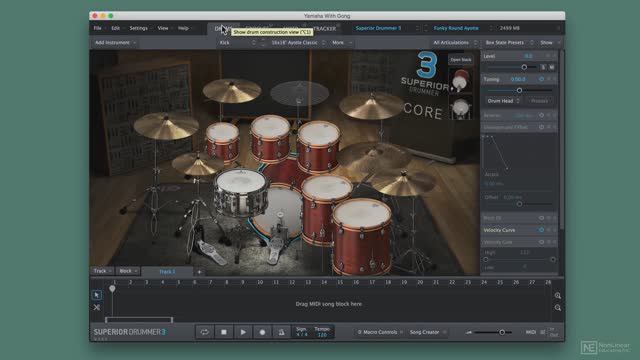Open the Block menu dropdown
This screenshot has height=360, width=640.
[128, 271]
